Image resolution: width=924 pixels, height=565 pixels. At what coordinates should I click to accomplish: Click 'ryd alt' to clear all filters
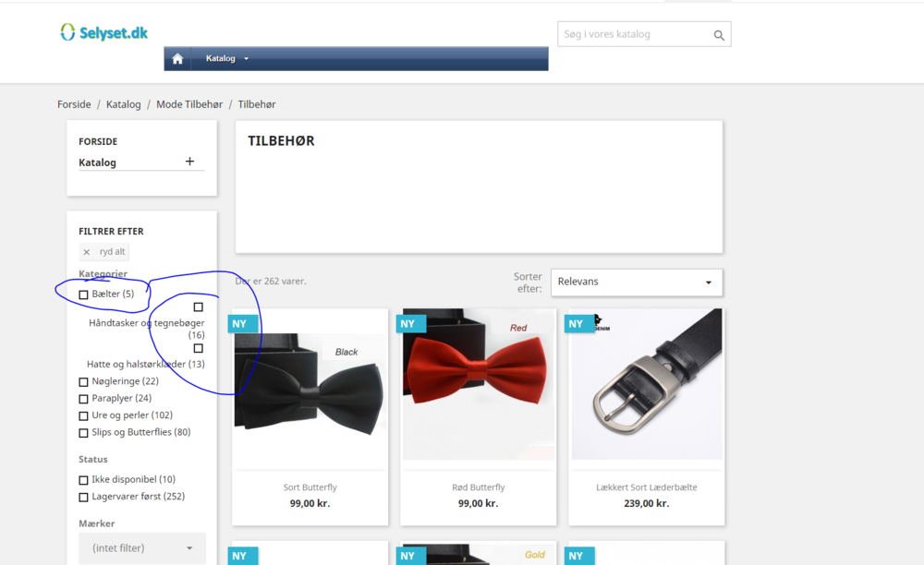[111, 251]
